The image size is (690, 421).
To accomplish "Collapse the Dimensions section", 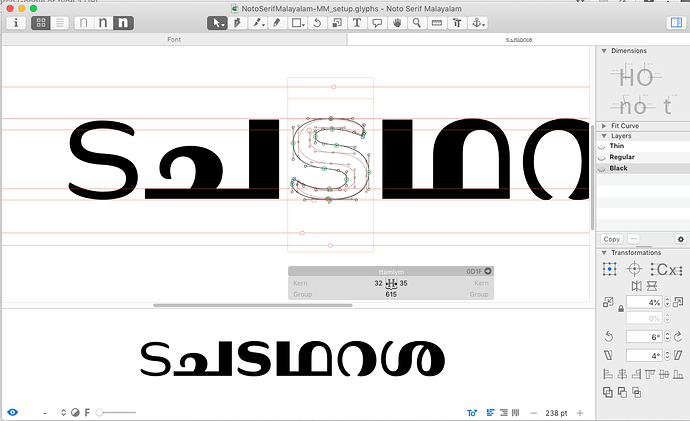I will pos(604,51).
